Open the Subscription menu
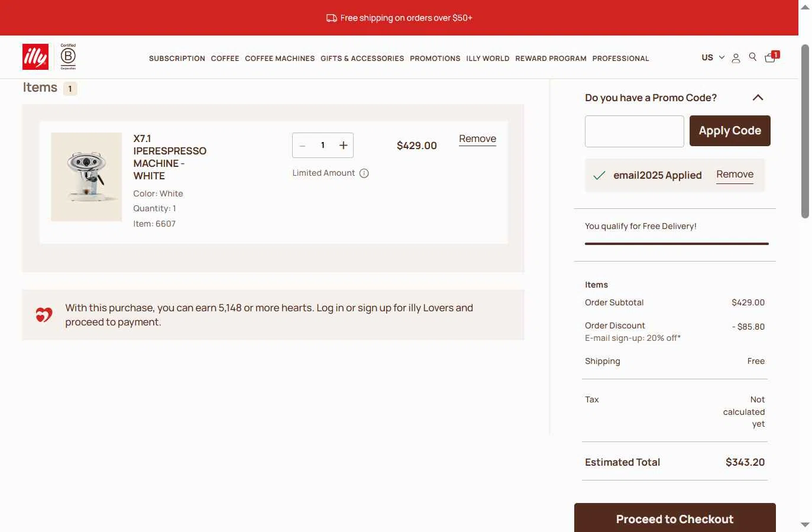This screenshot has width=812, height=532. [x=177, y=59]
